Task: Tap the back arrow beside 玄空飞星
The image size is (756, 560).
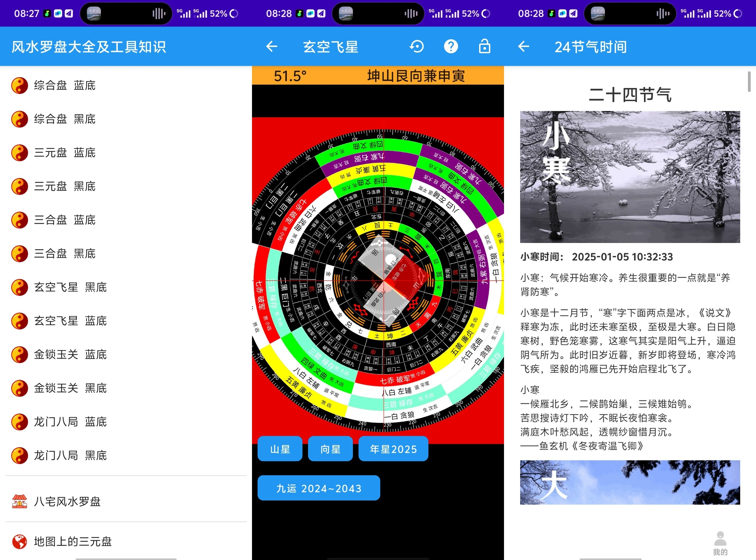Action: [272, 46]
